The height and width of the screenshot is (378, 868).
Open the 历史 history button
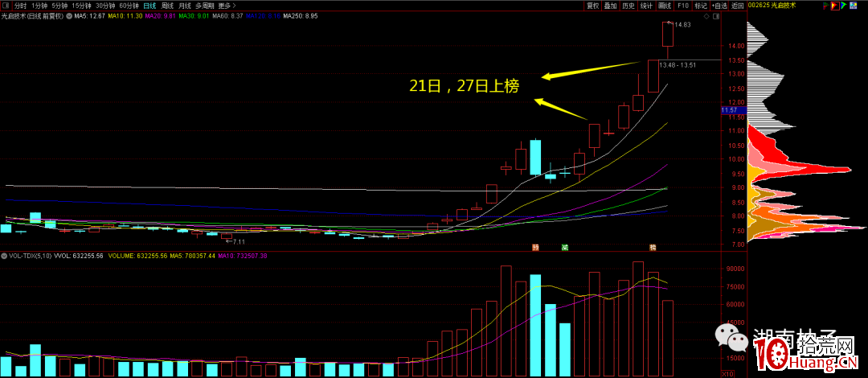click(628, 6)
